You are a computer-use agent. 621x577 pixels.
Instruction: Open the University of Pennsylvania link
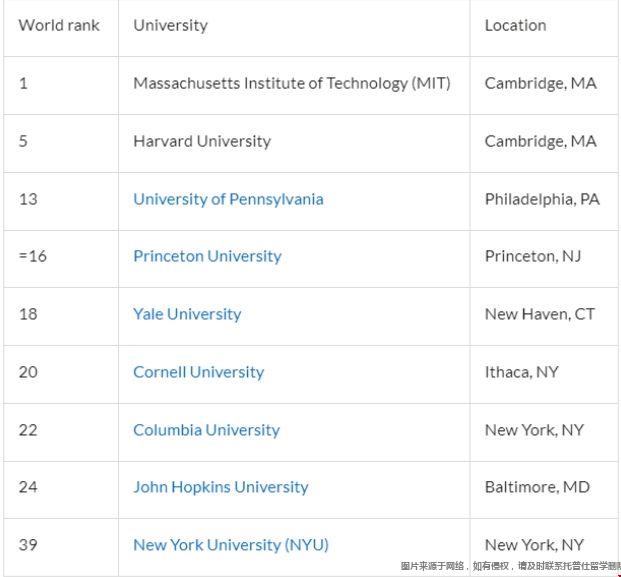228,199
